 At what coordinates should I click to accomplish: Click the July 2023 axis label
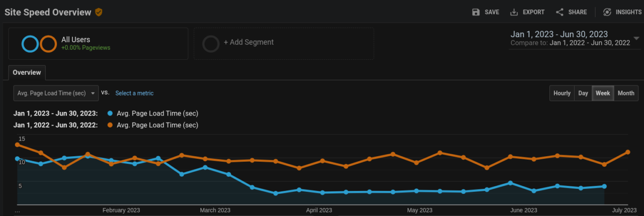click(624, 210)
